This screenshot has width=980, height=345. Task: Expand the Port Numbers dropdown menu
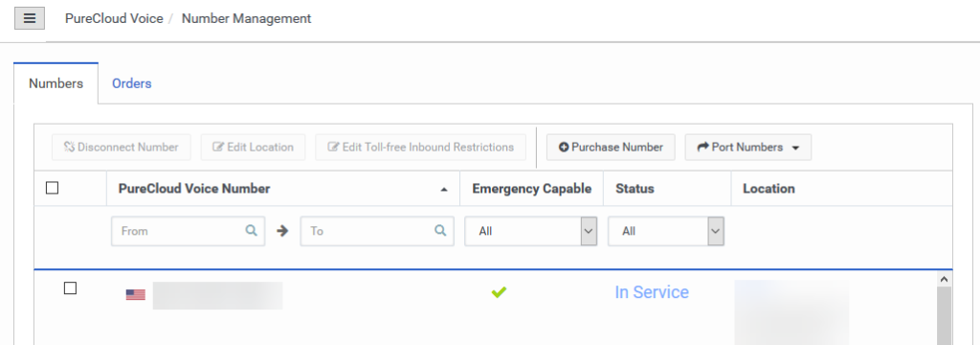[748, 148]
